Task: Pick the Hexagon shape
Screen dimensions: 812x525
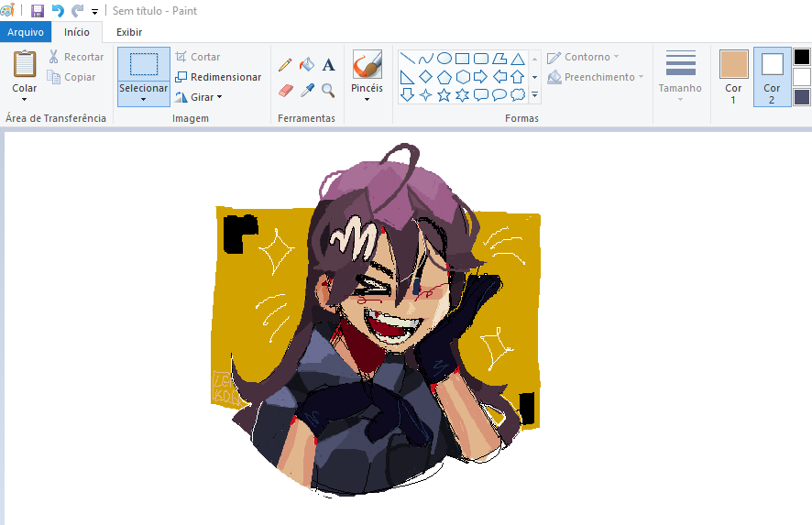Action: click(463, 77)
